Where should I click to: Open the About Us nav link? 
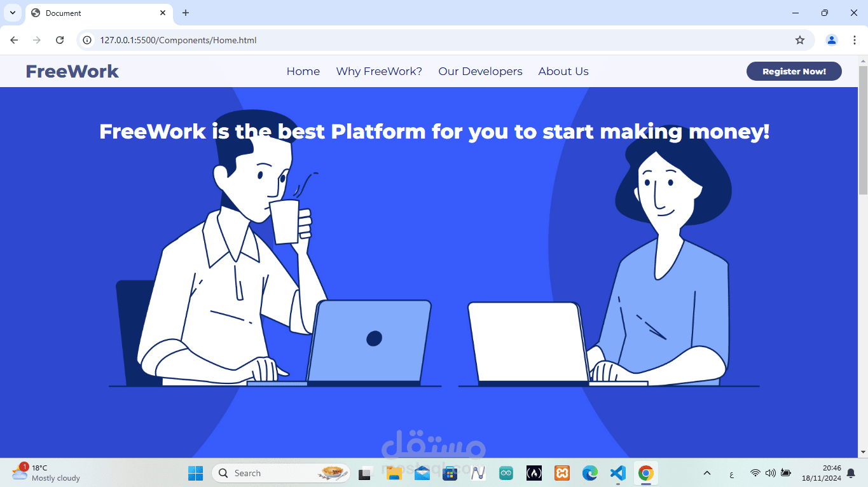point(563,71)
